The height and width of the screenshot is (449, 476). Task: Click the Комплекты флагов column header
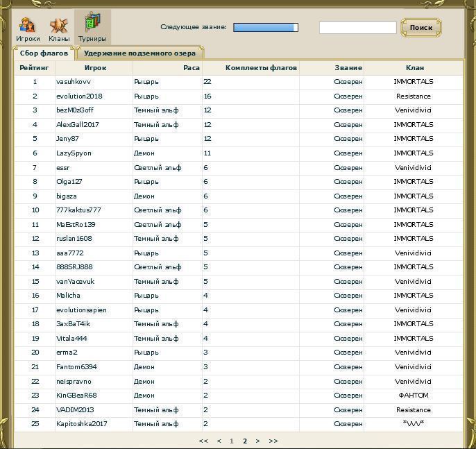point(261,68)
